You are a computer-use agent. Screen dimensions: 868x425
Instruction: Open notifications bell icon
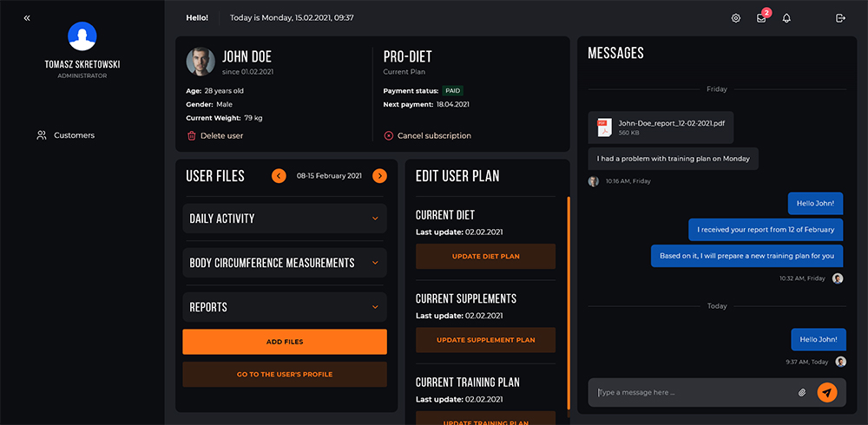tap(786, 18)
